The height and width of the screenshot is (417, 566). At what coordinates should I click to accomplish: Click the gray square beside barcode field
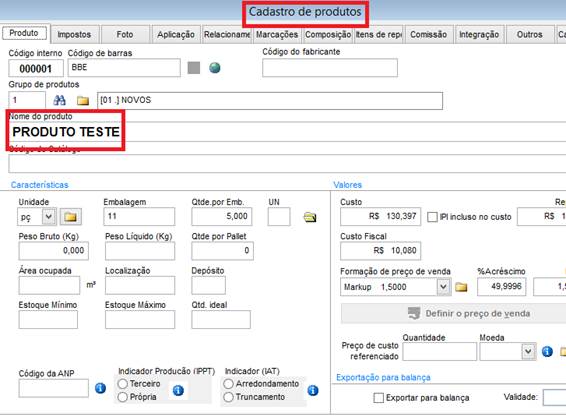tap(194, 68)
